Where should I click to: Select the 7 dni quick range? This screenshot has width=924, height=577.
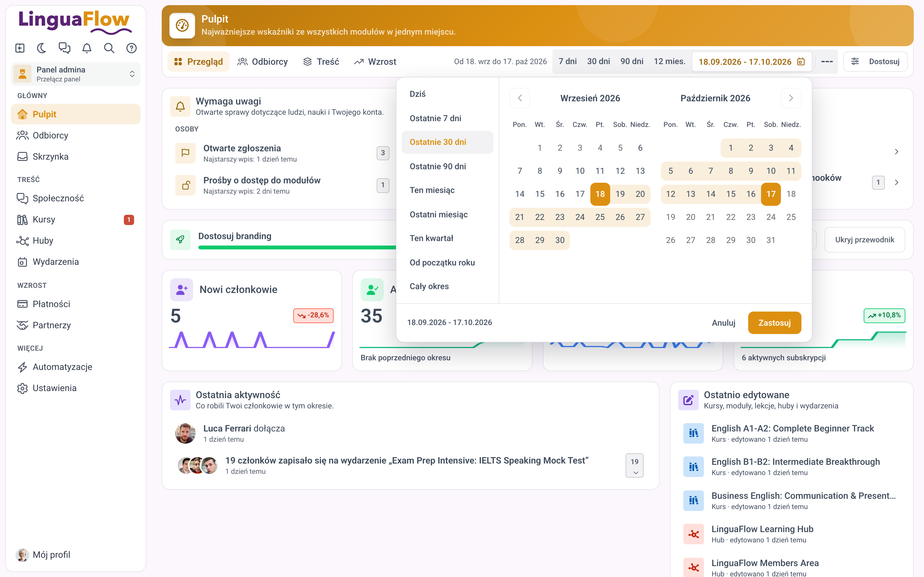pyautogui.click(x=567, y=62)
